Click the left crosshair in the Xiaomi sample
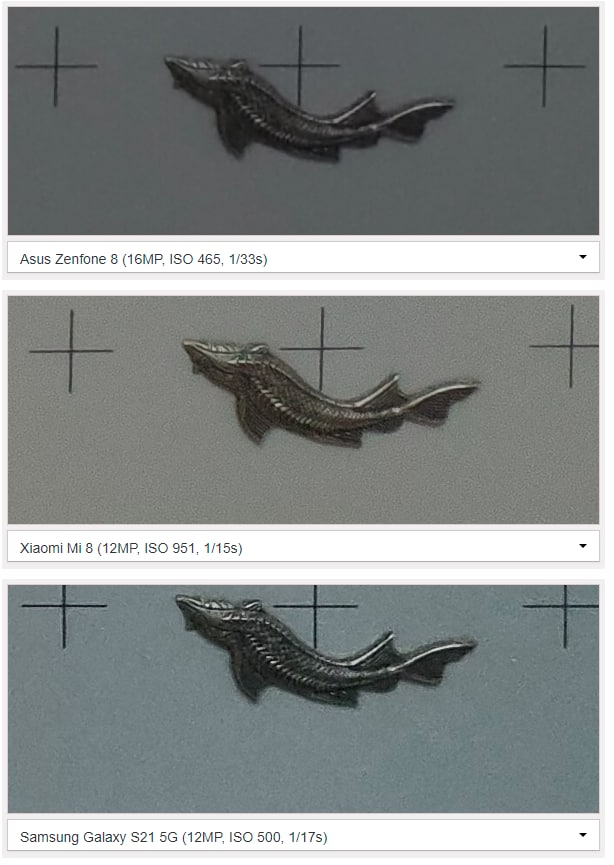 pyautogui.click(x=71, y=351)
